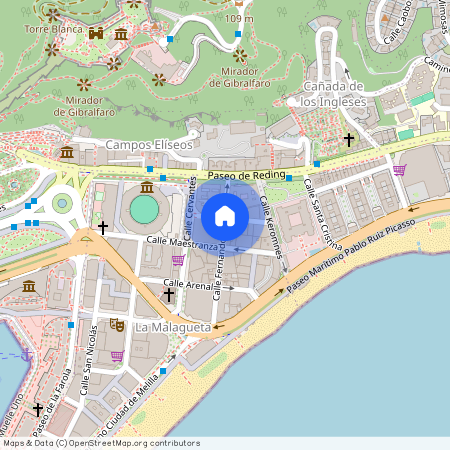Select the church cross near Calle Arenal
450x450 pixels.
(169, 295)
